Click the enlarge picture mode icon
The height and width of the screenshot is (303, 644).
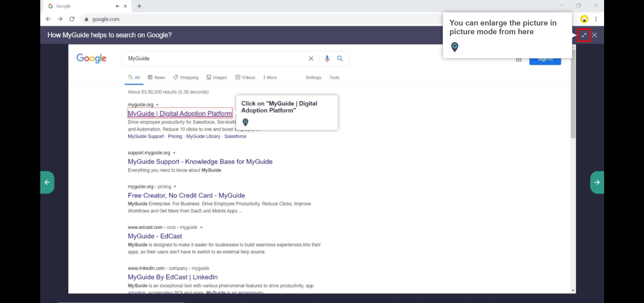point(584,35)
